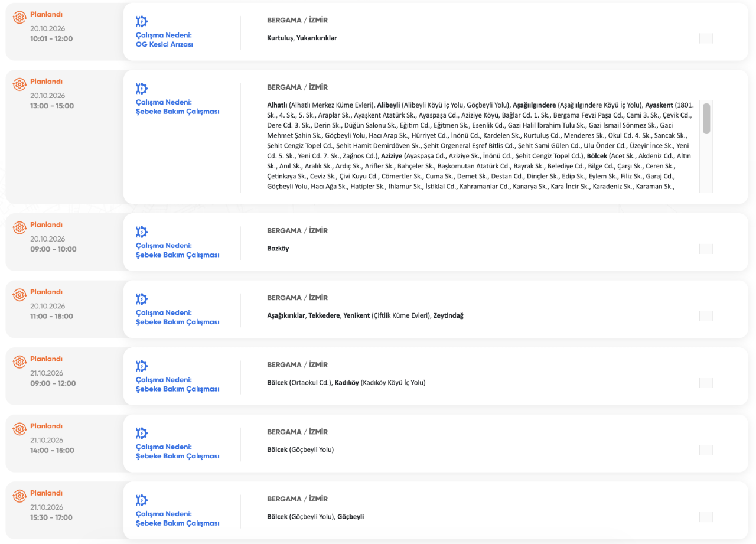
Task: Select the Planlandı gear icon for 09:00 - 10:00
Action: [19, 228]
